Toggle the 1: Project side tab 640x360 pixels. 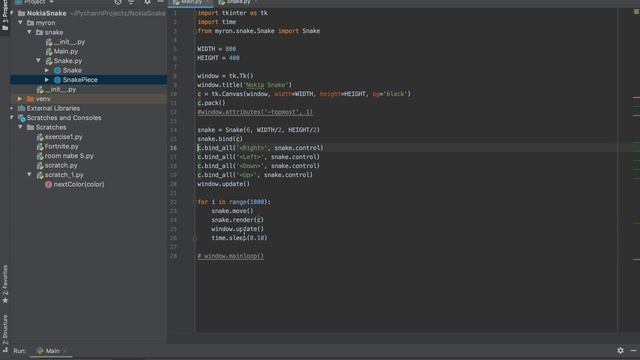click(x=5, y=16)
